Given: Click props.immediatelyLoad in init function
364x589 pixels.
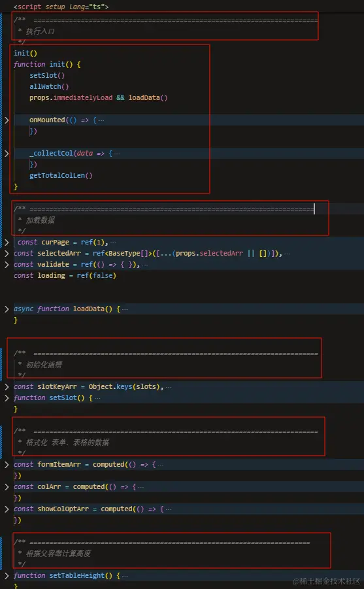Looking at the screenshot, I should coord(71,97).
